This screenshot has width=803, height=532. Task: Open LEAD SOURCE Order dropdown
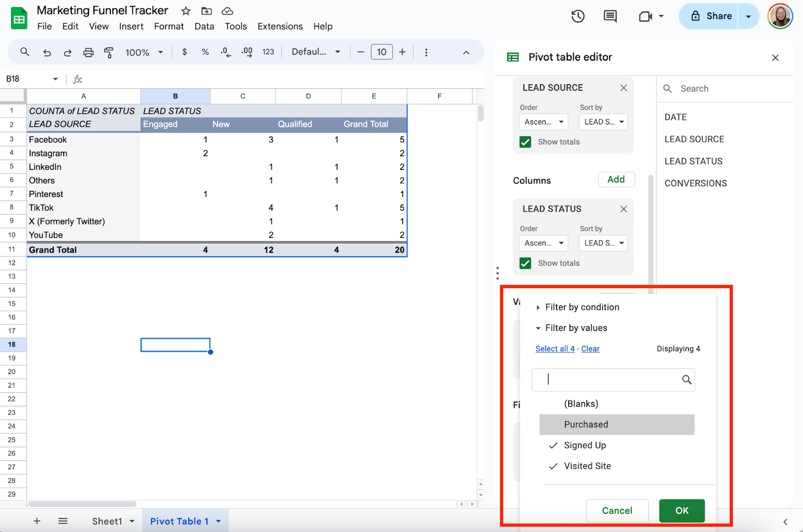pos(544,122)
